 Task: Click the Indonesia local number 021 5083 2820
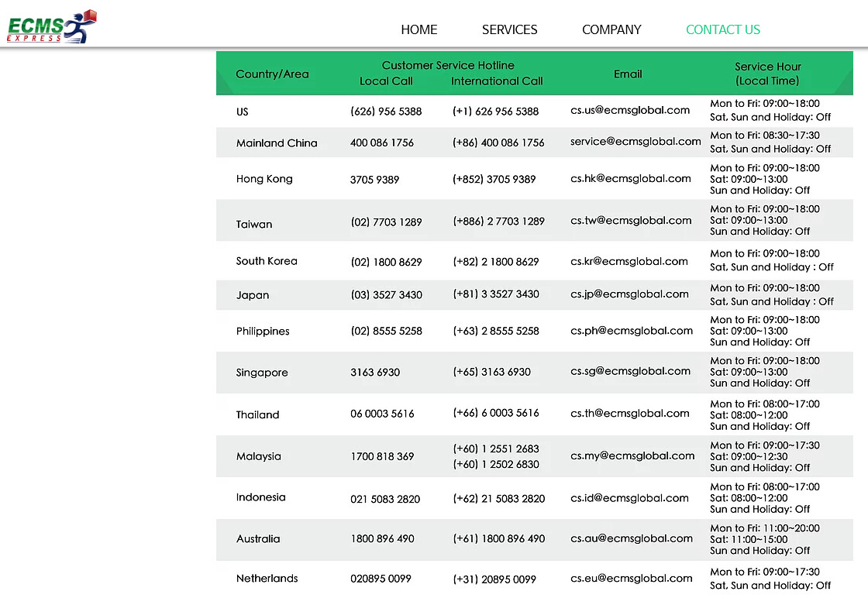click(x=385, y=499)
